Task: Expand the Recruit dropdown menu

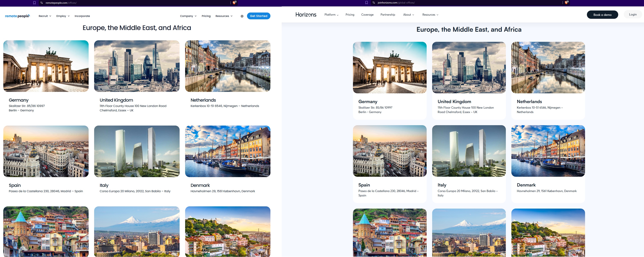Action: (x=45, y=16)
